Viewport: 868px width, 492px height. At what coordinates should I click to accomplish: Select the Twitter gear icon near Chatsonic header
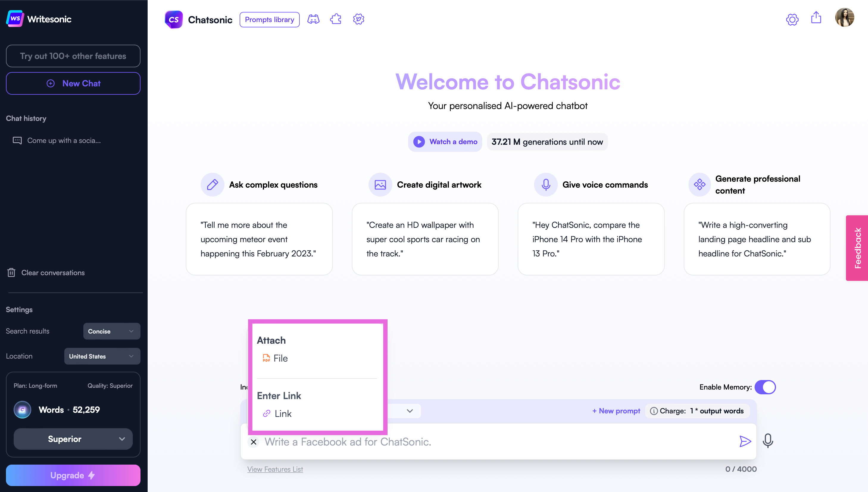(x=358, y=19)
